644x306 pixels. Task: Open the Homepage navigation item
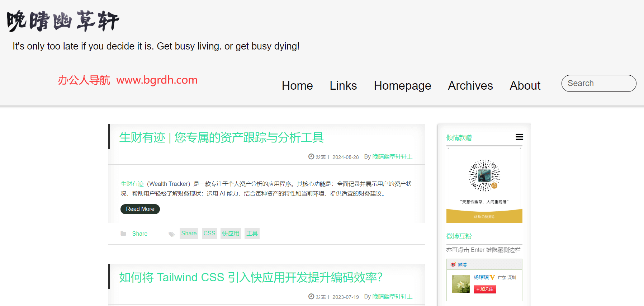pyautogui.click(x=402, y=86)
